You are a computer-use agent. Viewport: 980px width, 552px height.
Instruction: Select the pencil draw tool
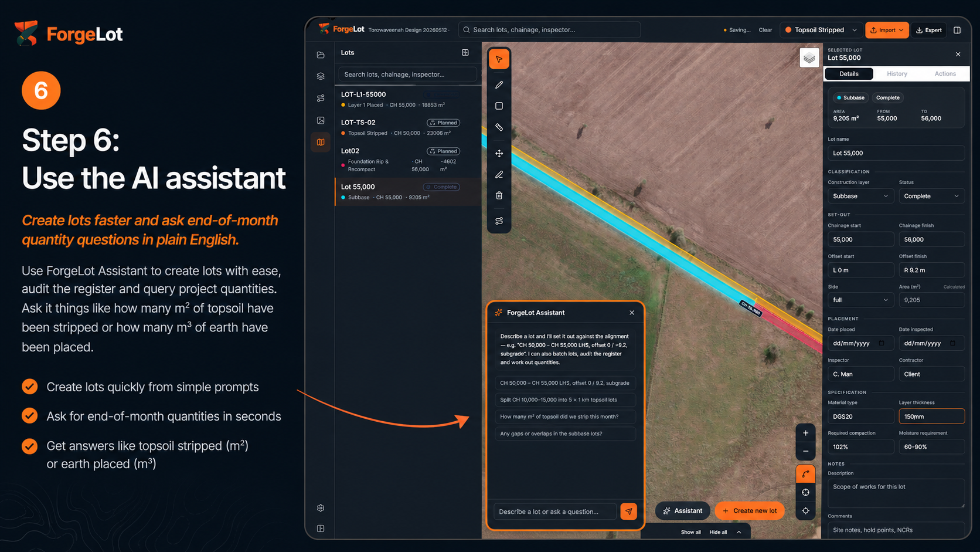499,85
